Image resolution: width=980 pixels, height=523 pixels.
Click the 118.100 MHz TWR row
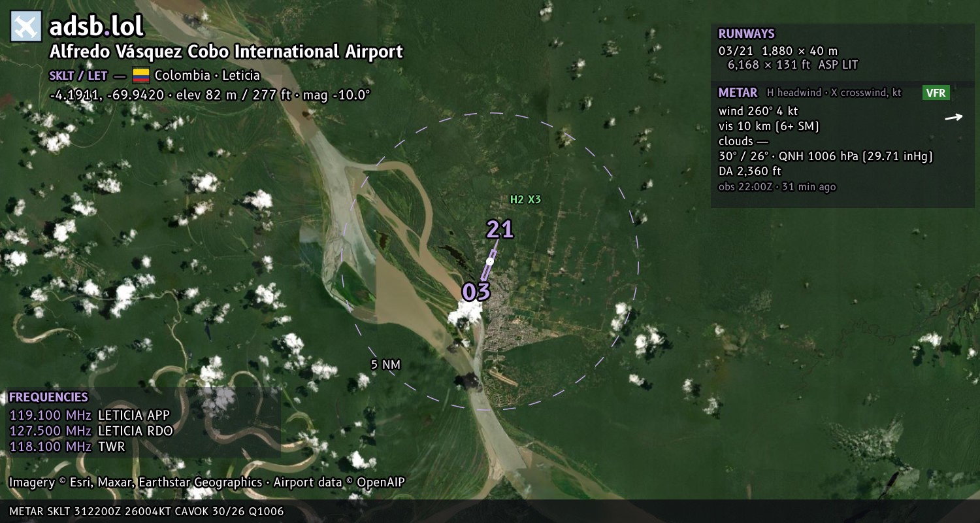click(67, 447)
